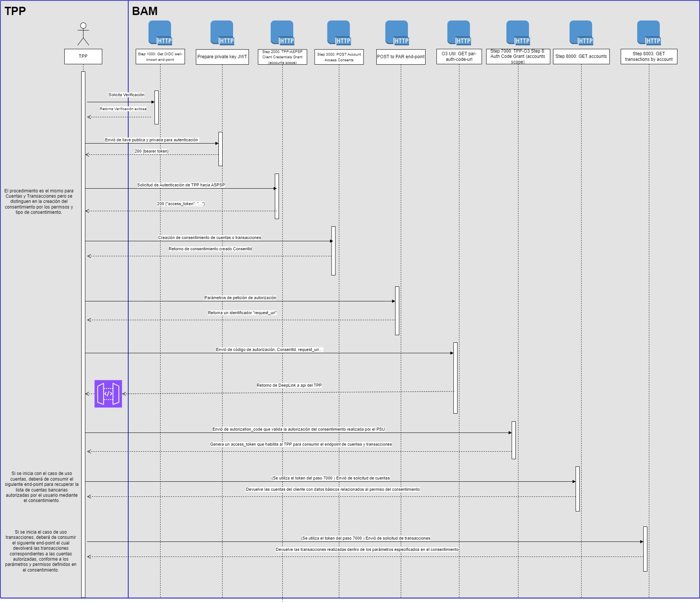Select HTTP icon above Step 8000 GET accounts

pos(581,33)
